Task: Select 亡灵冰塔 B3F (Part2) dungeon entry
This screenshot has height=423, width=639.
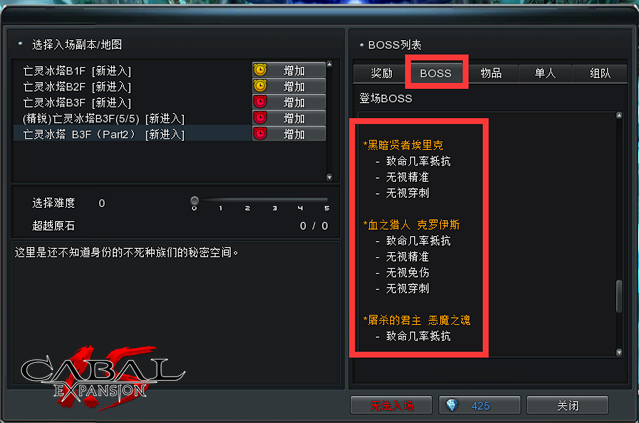Action: (x=132, y=134)
